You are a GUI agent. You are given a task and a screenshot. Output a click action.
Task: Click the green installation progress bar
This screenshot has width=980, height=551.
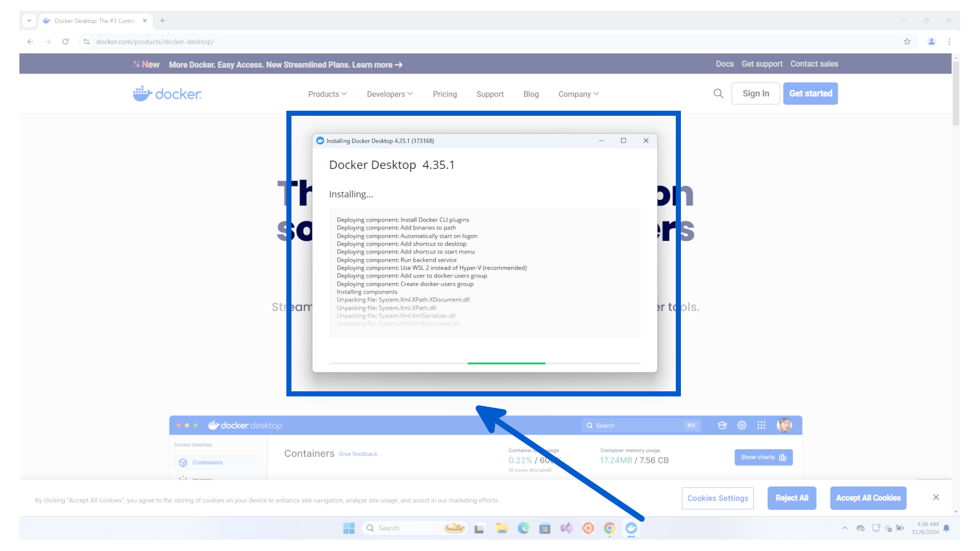coord(506,363)
